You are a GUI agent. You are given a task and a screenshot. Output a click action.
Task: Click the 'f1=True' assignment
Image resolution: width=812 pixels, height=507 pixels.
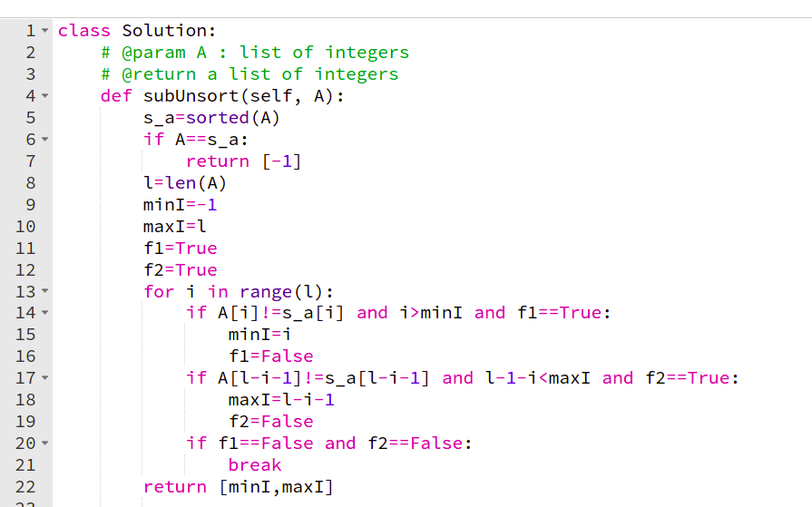click(x=180, y=249)
